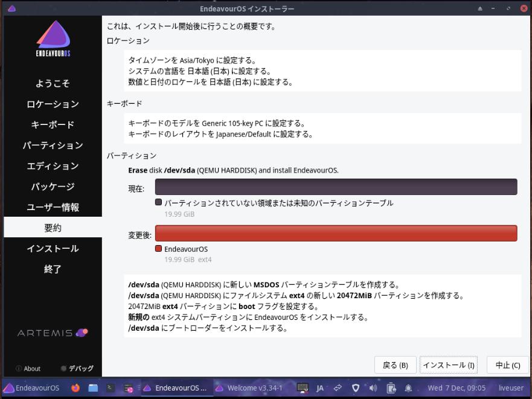Click the shield tray icon

(x=355, y=388)
